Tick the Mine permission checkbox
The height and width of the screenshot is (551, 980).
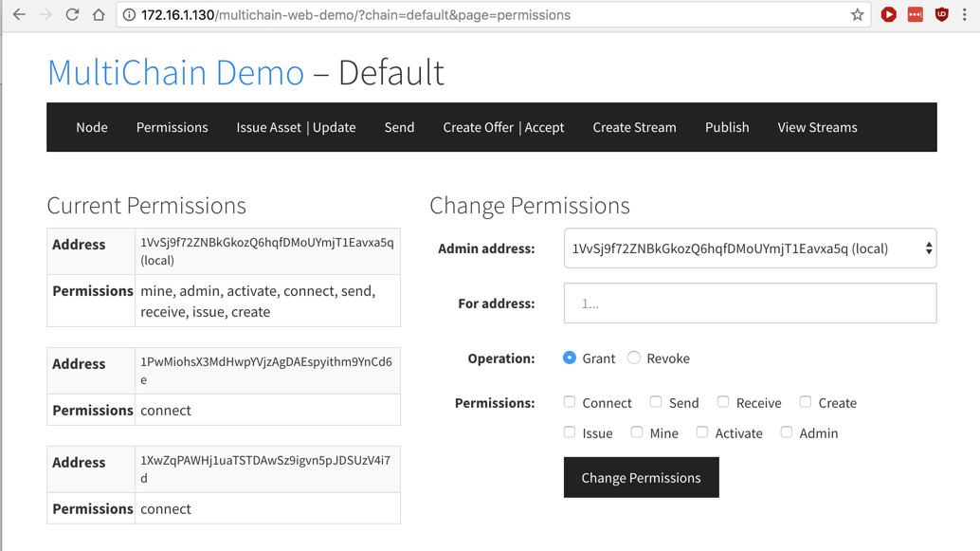tap(637, 432)
